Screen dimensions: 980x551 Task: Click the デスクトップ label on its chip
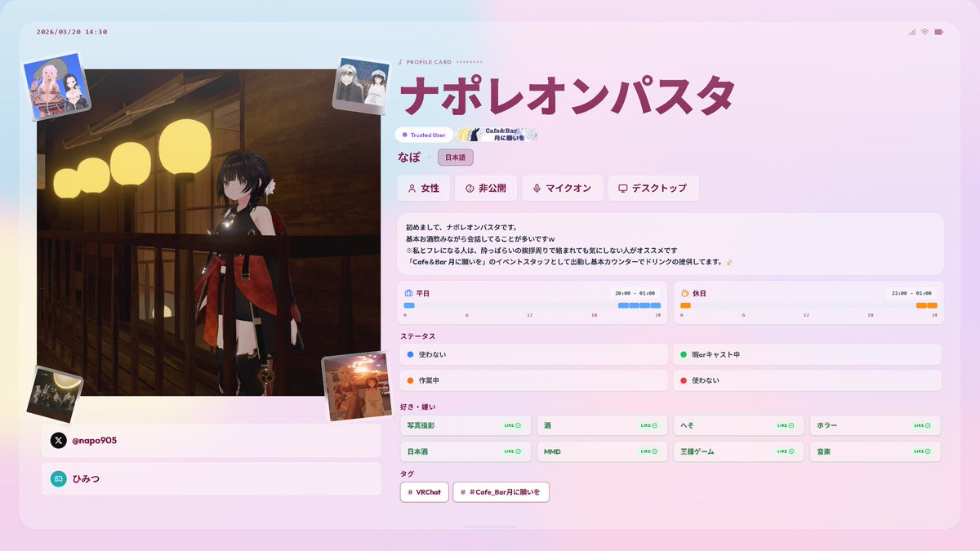[659, 189]
